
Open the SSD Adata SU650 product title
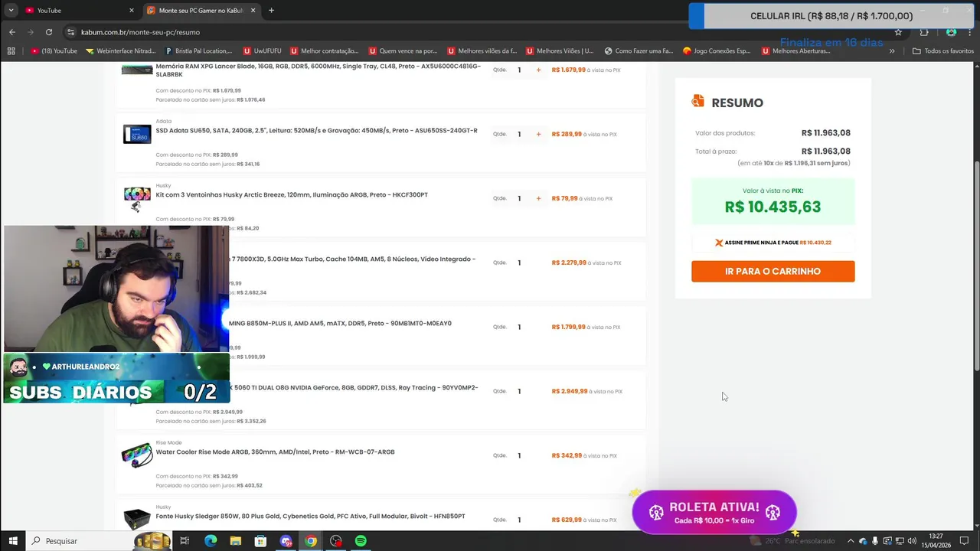pyautogui.click(x=316, y=131)
